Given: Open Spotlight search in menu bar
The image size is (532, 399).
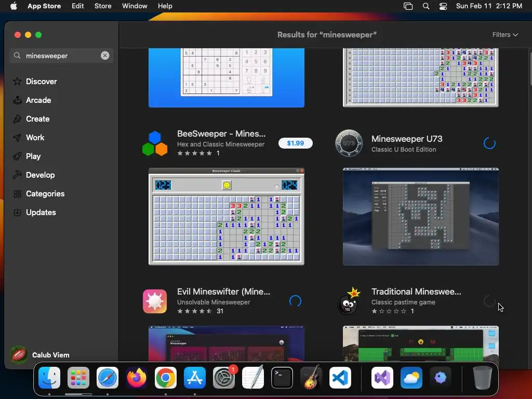Looking at the screenshot, I should tap(426, 6).
